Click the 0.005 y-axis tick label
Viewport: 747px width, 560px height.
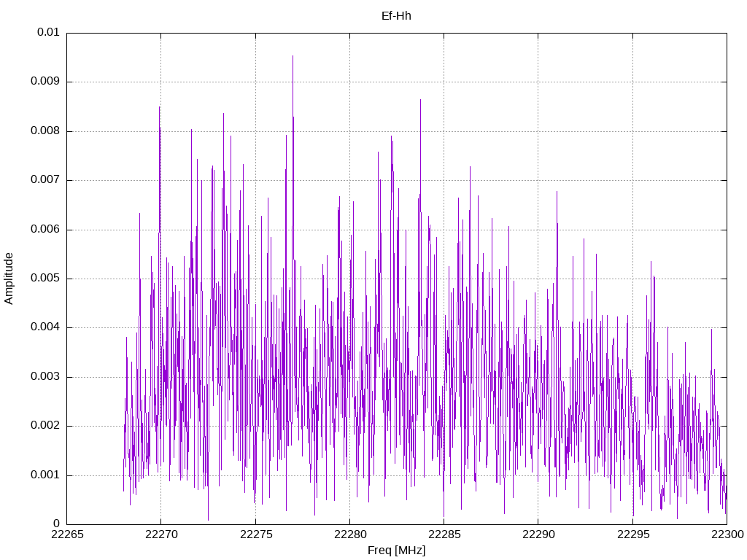[x=45, y=279]
